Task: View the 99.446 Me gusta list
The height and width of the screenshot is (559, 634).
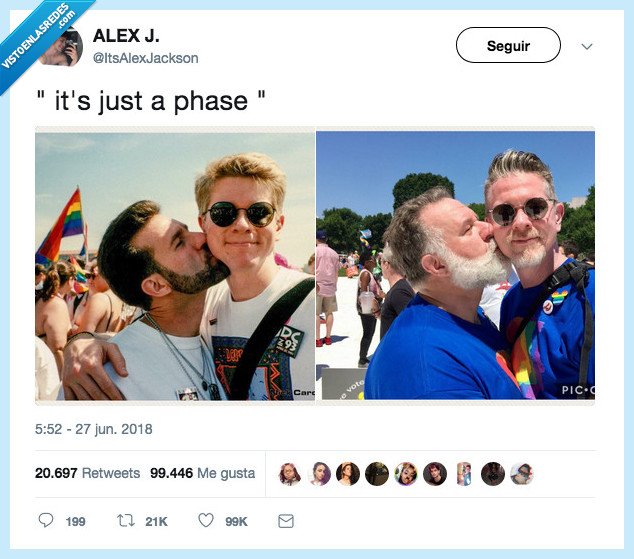Action: click(x=203, y=473)
